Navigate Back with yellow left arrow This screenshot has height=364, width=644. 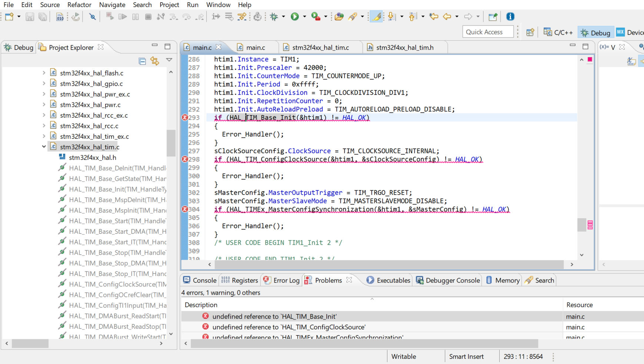pyautogui.click(x=447, y=17)
